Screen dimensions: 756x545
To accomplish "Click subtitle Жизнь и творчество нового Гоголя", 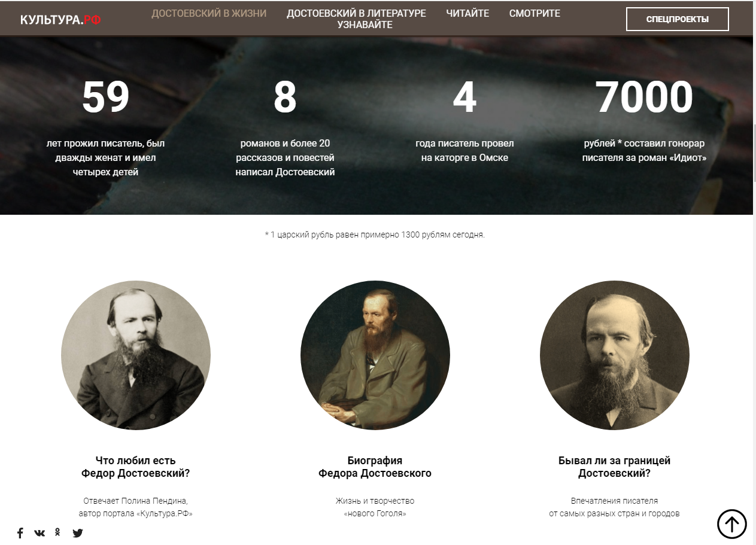I will coord(375,507).
